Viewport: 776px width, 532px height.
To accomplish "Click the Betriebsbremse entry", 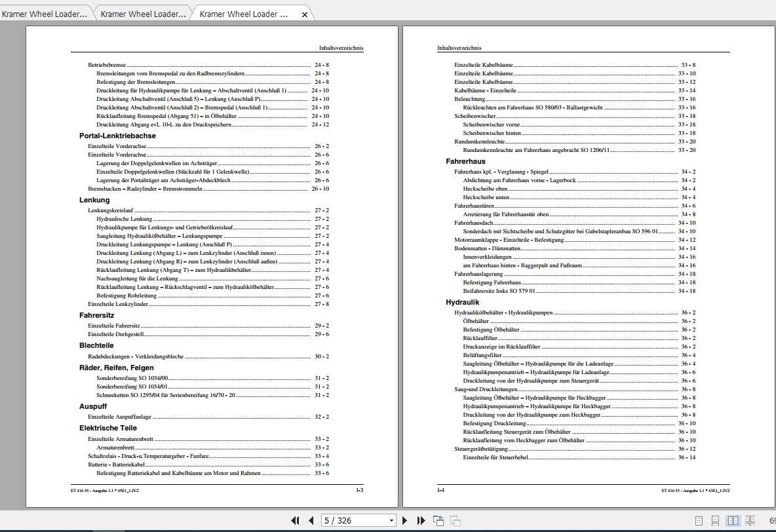I will tap(208, 65).
